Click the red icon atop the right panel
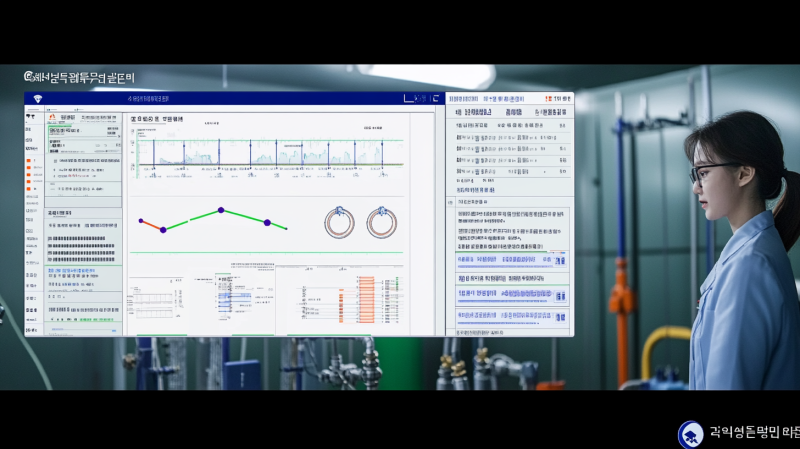 549,99
